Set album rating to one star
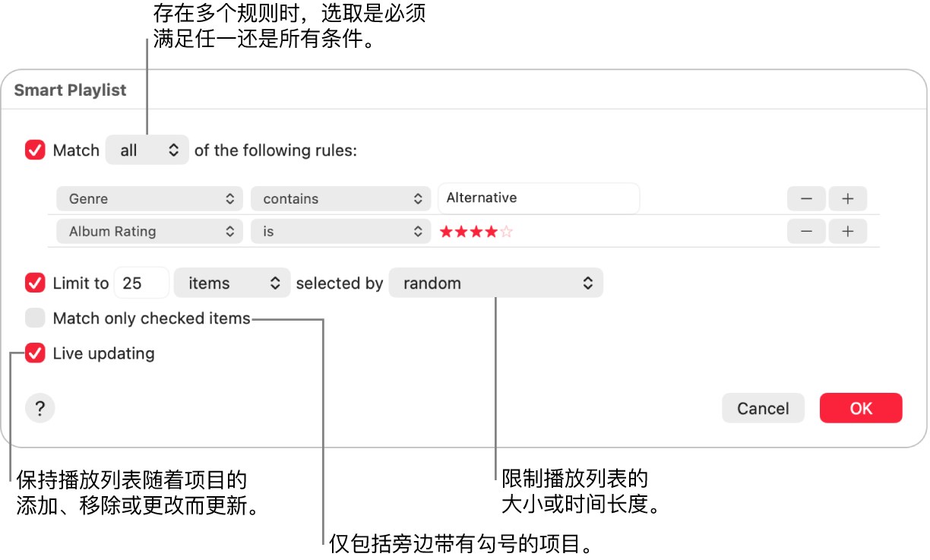The height and width of the screenshot is (560, 930). coord(446,233)
